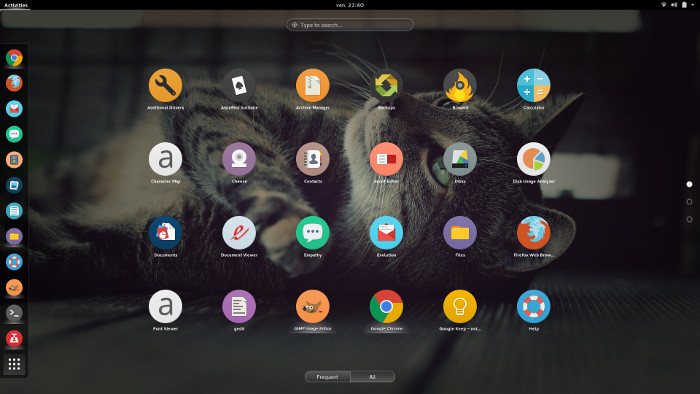Click the lifebuoy Help icon in dash

(x=14, y=262)
